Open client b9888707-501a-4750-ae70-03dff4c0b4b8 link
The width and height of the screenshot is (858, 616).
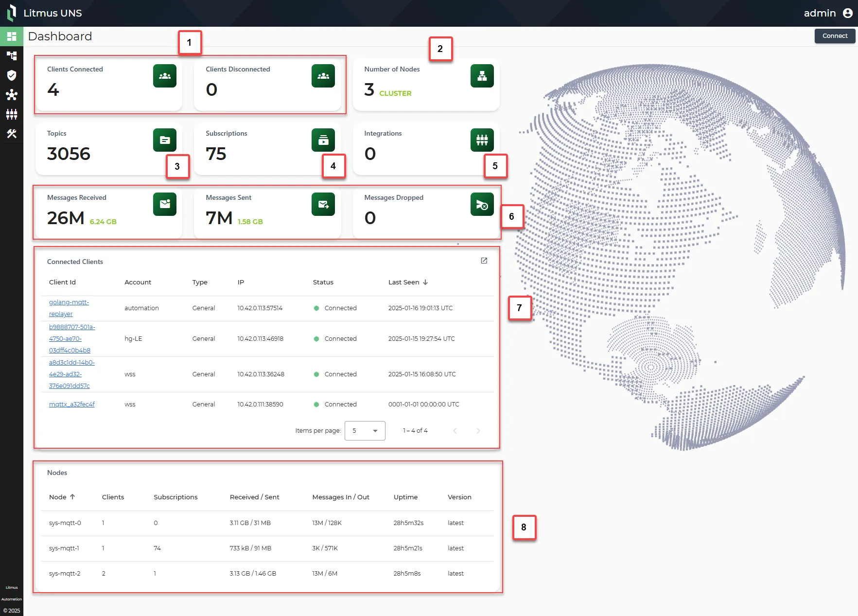pyautogui.click(x=72, y=339)
